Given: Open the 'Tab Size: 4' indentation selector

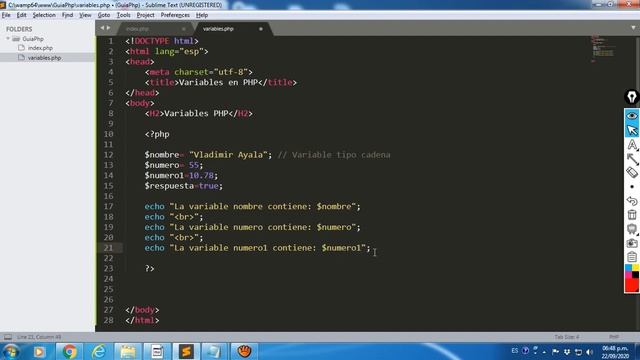Looking at the screenshot, I should (567, 337).
